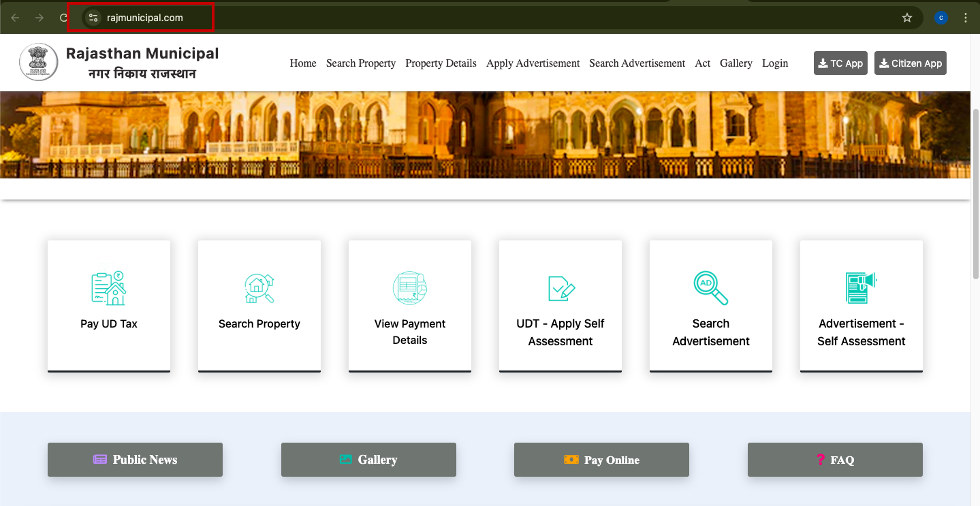
Task: Open the Home menu item
Action: pos(303,63)
